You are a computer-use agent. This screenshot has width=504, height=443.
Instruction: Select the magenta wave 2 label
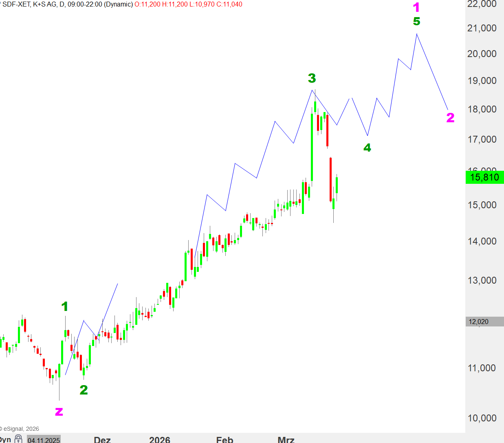(x=450, y=118)
